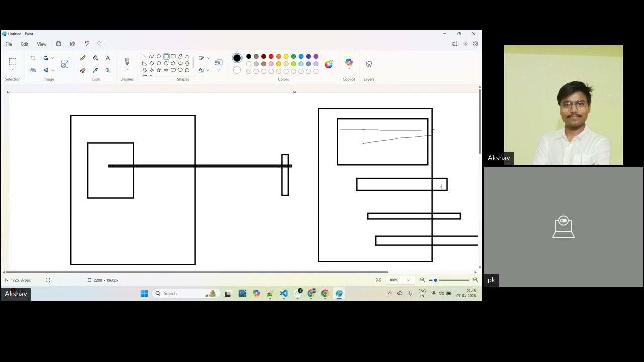Open Google Chrome from taskbar
The image size is (644, 362).
[325, 294]
